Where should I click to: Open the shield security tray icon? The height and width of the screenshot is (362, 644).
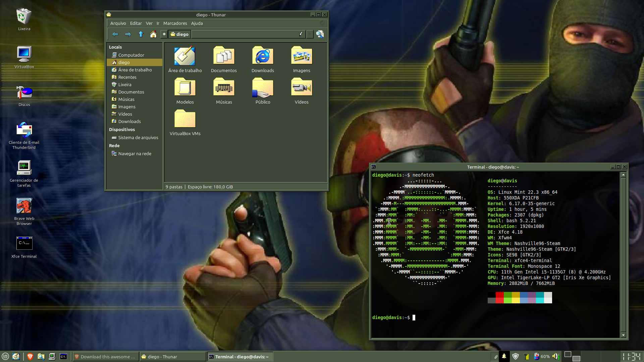tap(516, 356)
